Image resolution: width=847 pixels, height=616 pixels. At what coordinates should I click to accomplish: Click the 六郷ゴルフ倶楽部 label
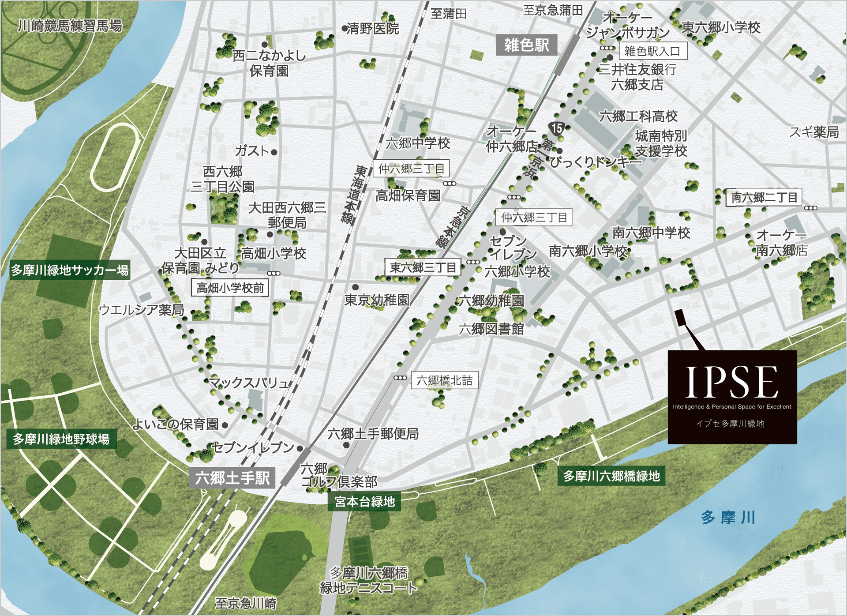(339, 475)
